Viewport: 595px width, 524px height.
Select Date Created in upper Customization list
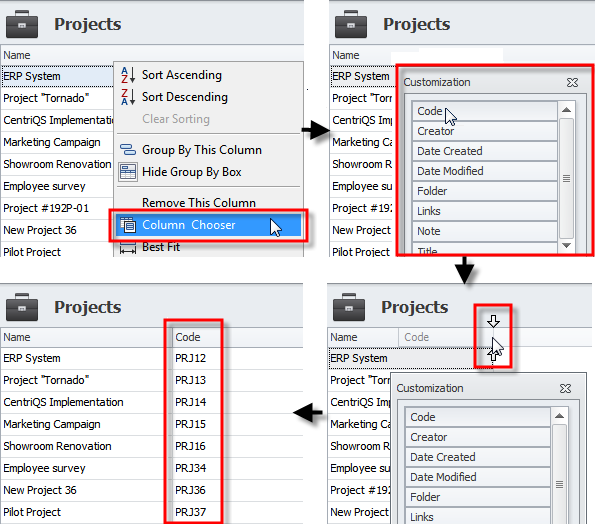click(x=485, y=151)
